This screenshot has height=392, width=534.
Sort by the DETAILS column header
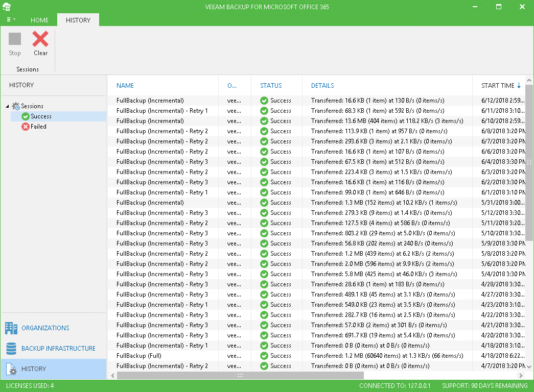coord(322,85)
